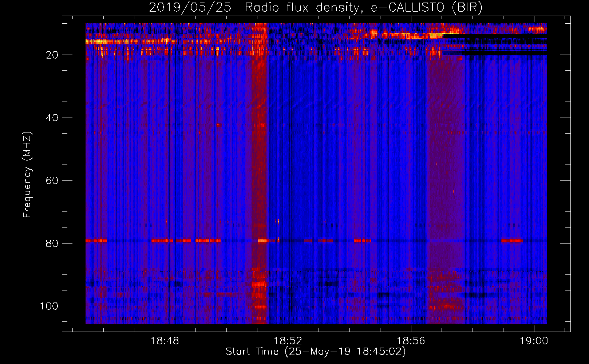The height and width of the screenshot is (364, 589).
Task: Click the 18:48 time tick label
Action: (x=165, y=341)
